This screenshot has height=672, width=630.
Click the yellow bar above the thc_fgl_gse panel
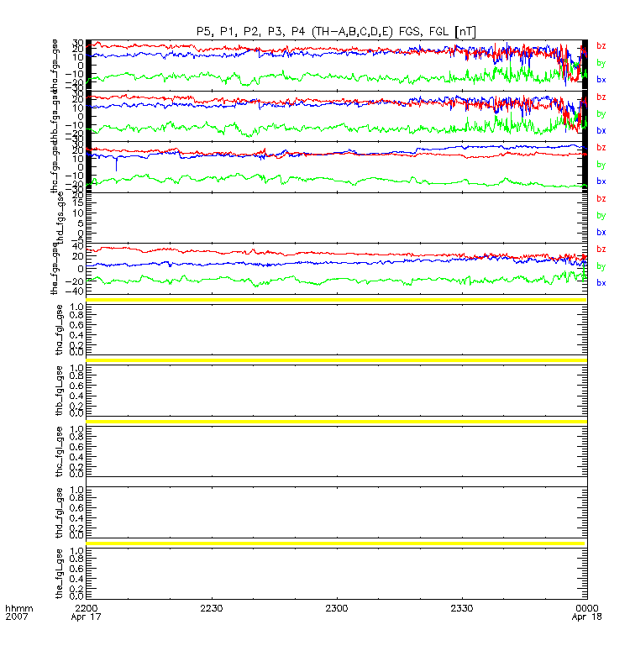click(337, 422)
